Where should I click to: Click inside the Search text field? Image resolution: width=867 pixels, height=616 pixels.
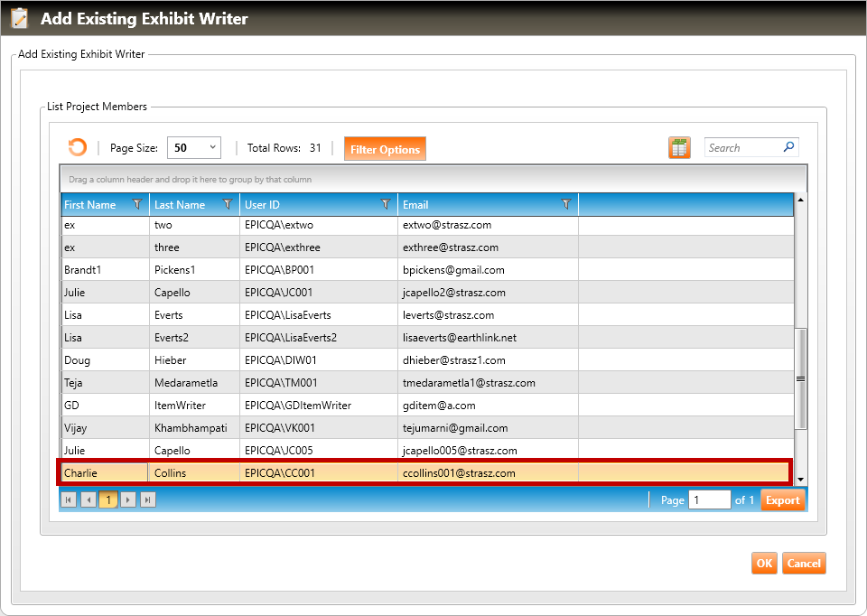pyautogui.click(x=741, y=148)
